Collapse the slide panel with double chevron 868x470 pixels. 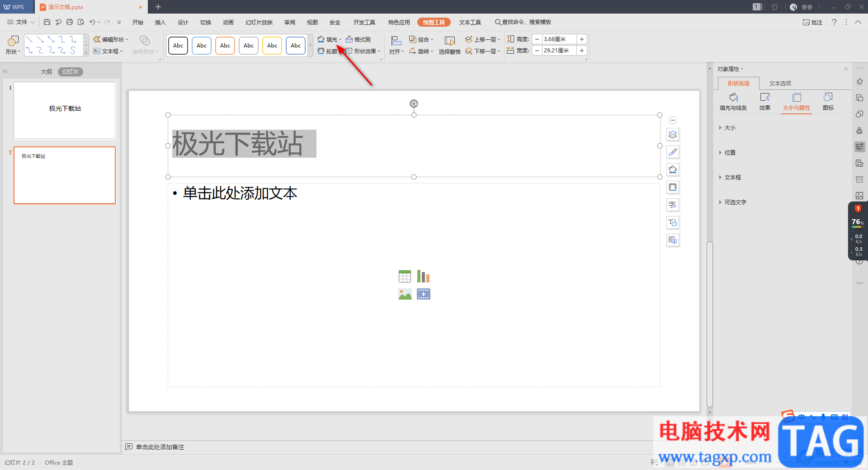(x=5, y=71)
